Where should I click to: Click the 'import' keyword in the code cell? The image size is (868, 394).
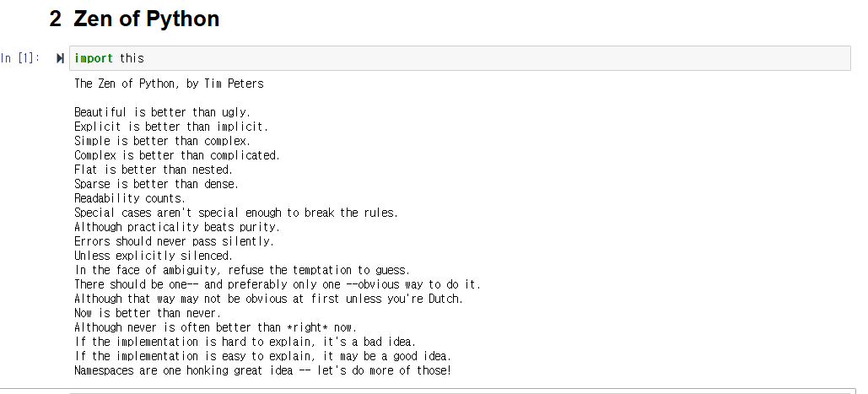(x=94, y=58)
